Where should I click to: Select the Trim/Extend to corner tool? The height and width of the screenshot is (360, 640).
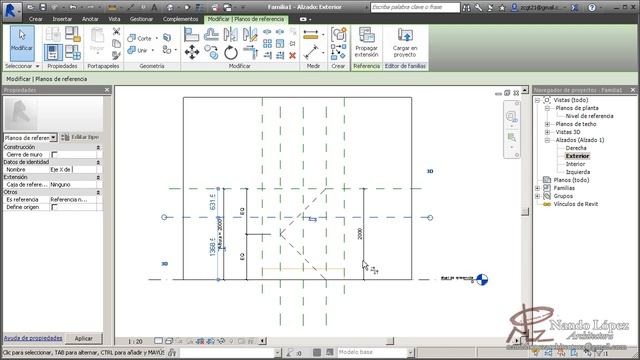[x=250, y=52]
